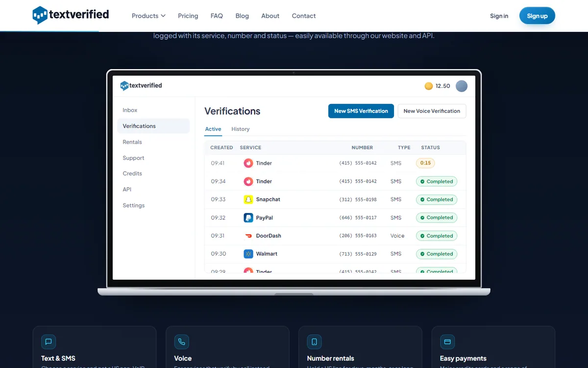Image resolution: width=588 pixels, height=368 pixels.
Task: Click the 09:33 created time
Action: (218, 199)
